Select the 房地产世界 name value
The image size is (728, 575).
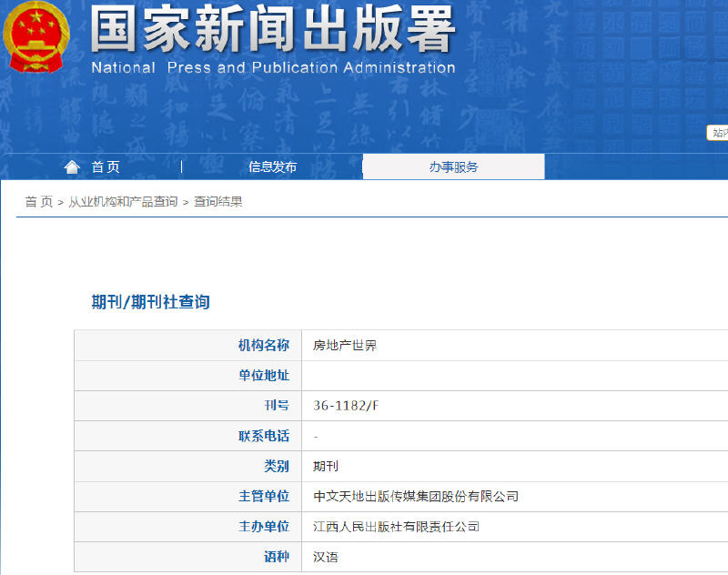[x=345, y=346]
